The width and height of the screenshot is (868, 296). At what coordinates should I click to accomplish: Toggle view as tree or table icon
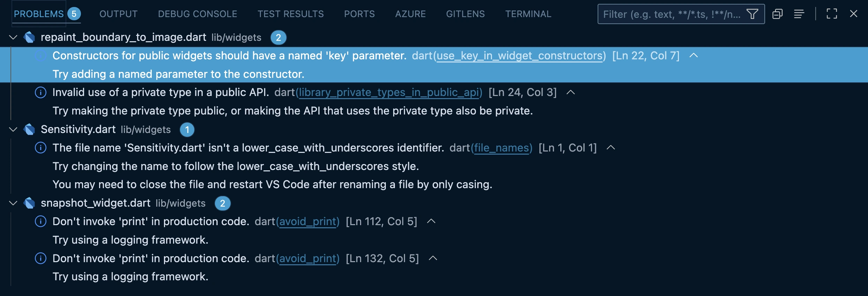click(799, 14)
